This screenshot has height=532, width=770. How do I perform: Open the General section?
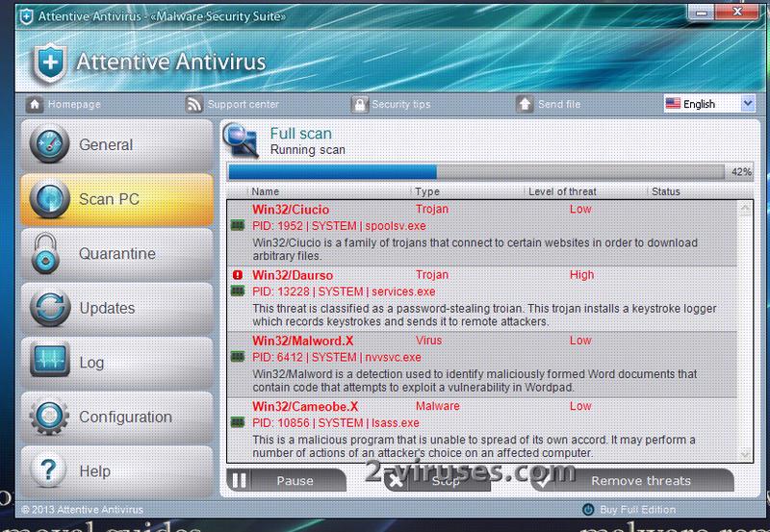(116, 144)
